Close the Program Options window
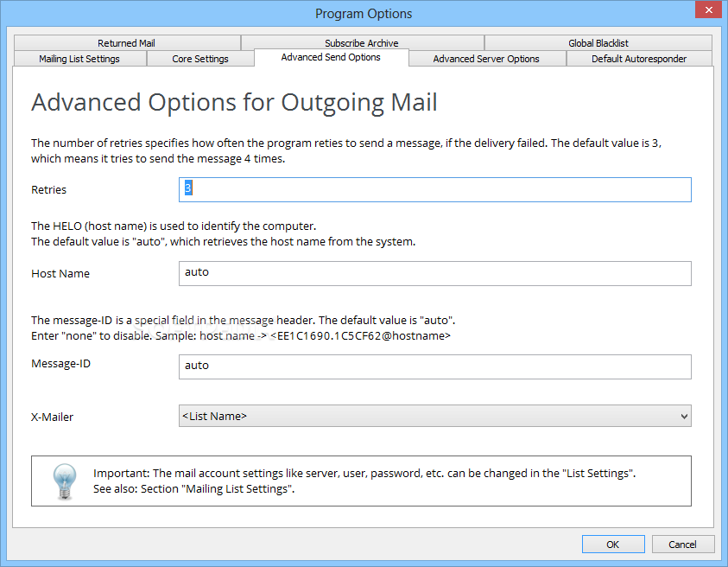 (x=708, y=10)
